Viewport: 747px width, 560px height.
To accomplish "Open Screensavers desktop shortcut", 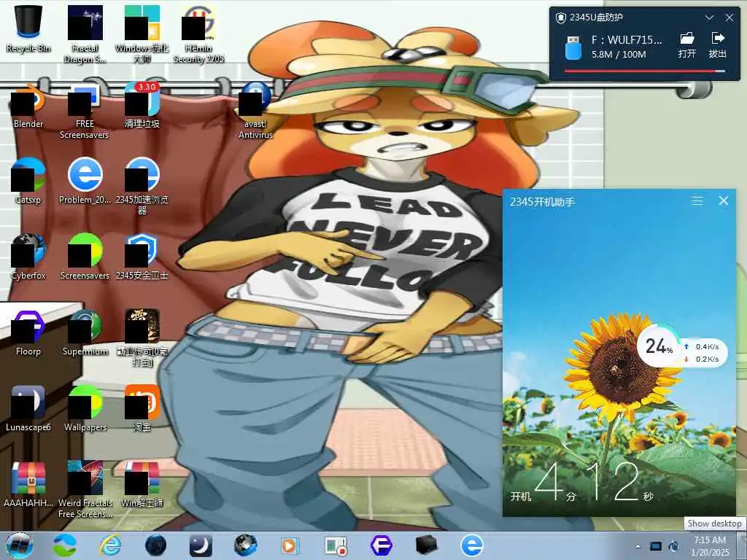I will [x=85, y=257].
